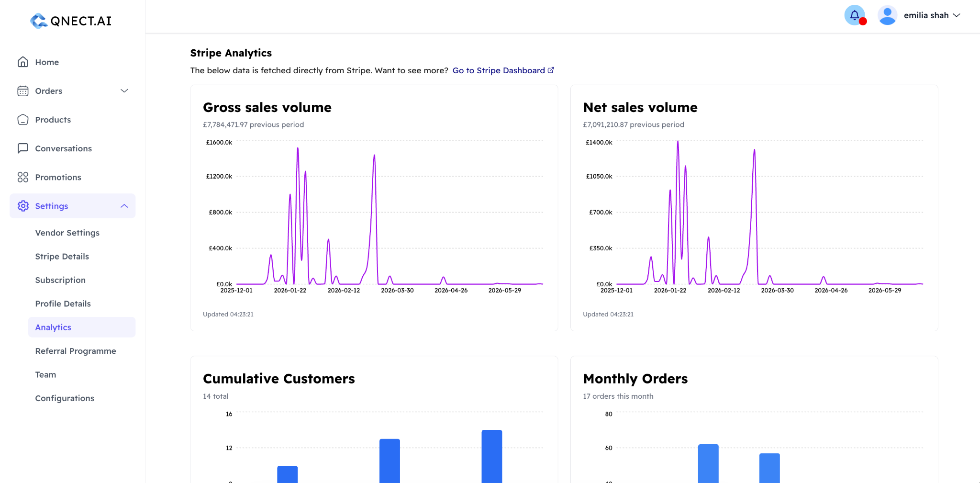
Task: Open the Team settings page
Action: click(x=45, y=374)
